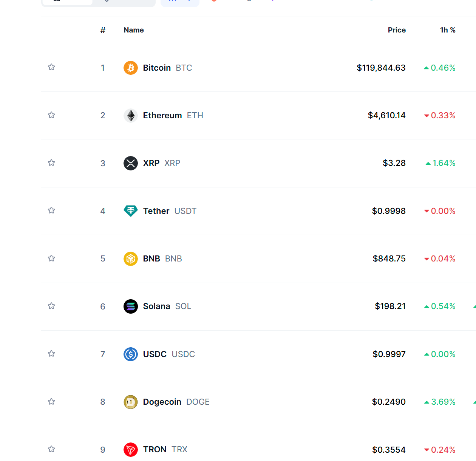Click the Bitcoin logo icon
476x461 pixels.
(131, 68)
